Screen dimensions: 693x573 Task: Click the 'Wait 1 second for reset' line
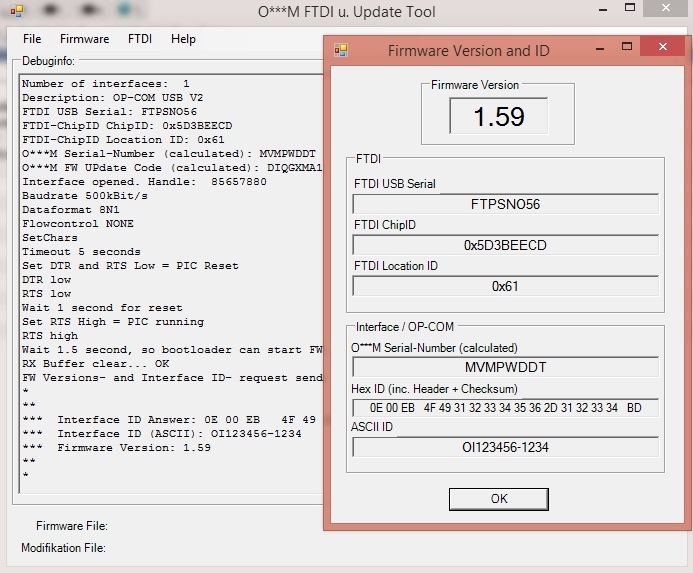point(102,308)
